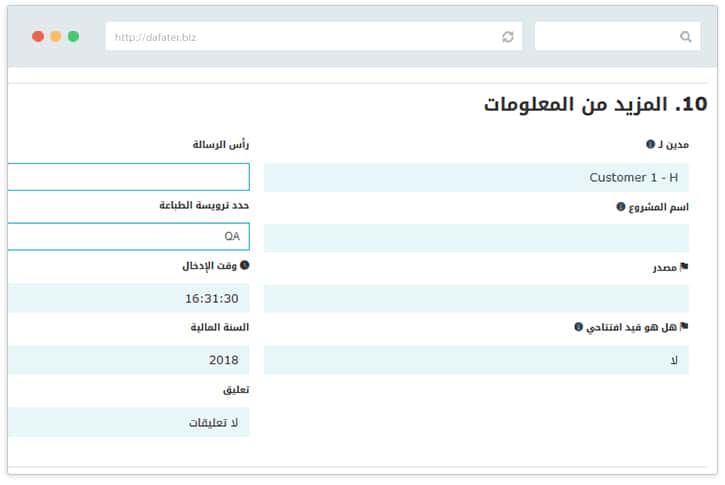Click info icon next to اسم المشروع
Image resolution: width=725 pixels, height=485 pixels.
(x=620, y=207)
